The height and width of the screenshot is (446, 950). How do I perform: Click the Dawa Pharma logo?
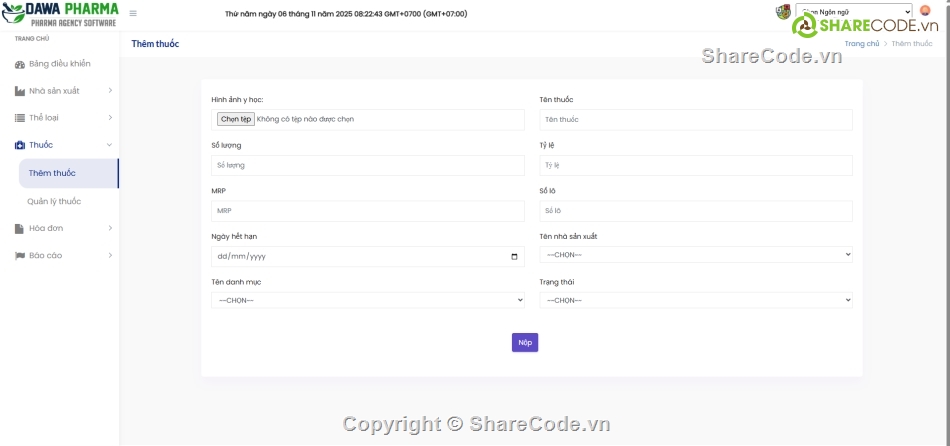pos(60,14)
